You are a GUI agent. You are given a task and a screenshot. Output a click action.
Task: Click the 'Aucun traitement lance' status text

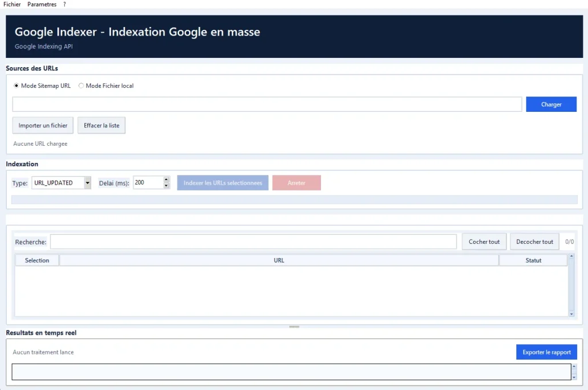pos(43,352)
